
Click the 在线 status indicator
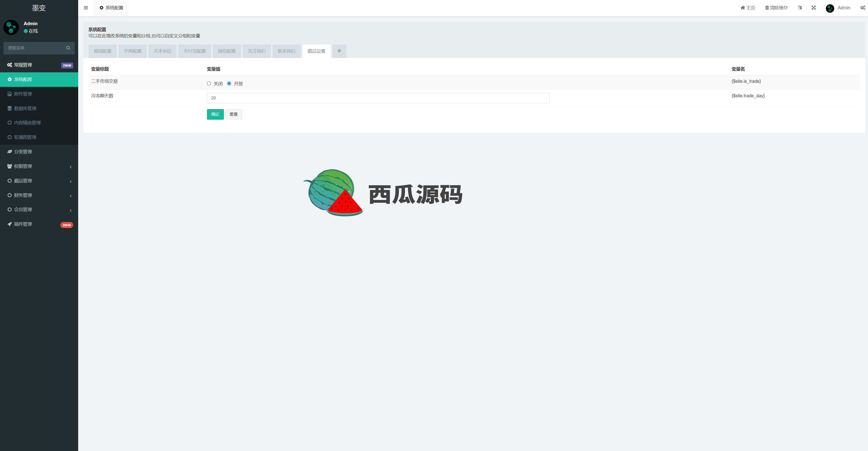click(31, 31)
